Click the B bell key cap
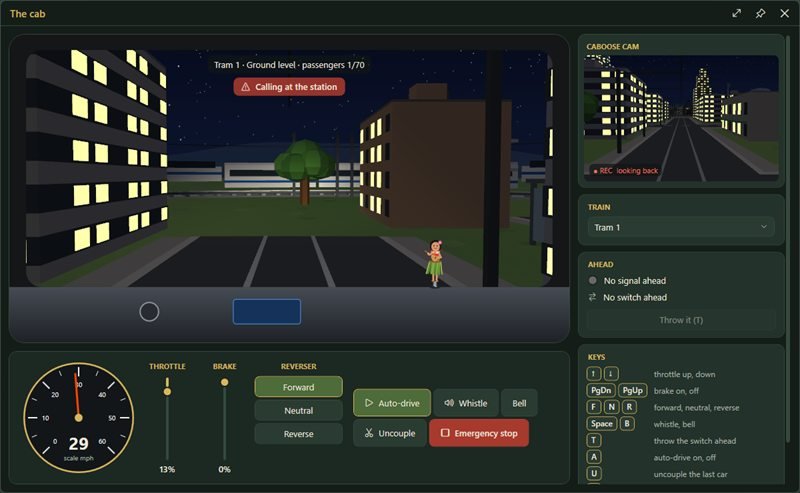This screenshot has height=493, width=800. [627, 424]
